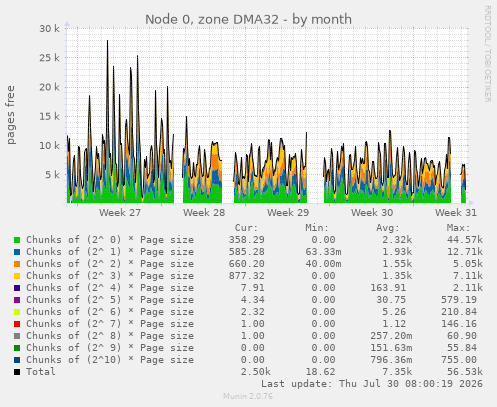Screen dimensions: 497x407
Task: Click 'Chunks of (2^ 4) * Page size' legend label
Action: 110,288
